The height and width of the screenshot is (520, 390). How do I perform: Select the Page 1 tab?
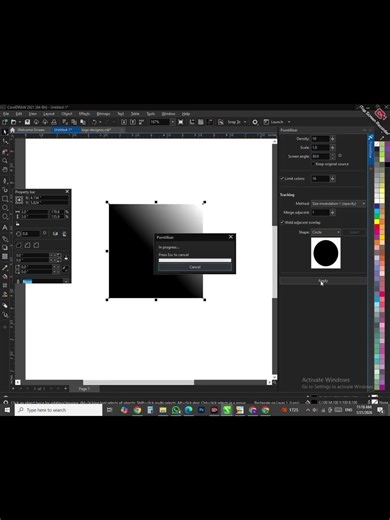point(84,389)
